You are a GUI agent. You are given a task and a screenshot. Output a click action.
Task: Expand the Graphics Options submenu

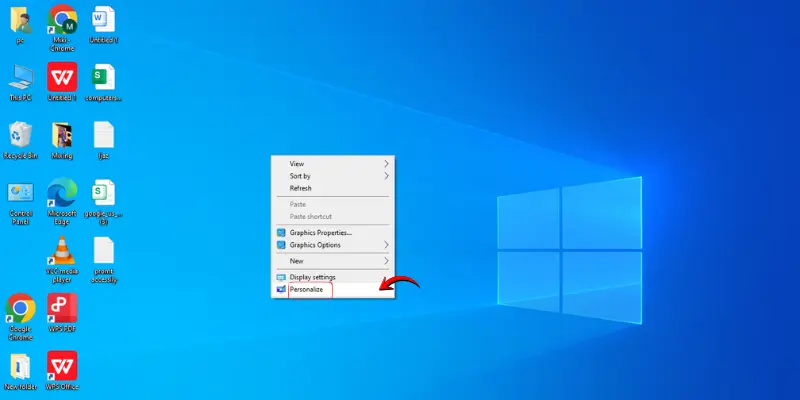pos(333,245)
